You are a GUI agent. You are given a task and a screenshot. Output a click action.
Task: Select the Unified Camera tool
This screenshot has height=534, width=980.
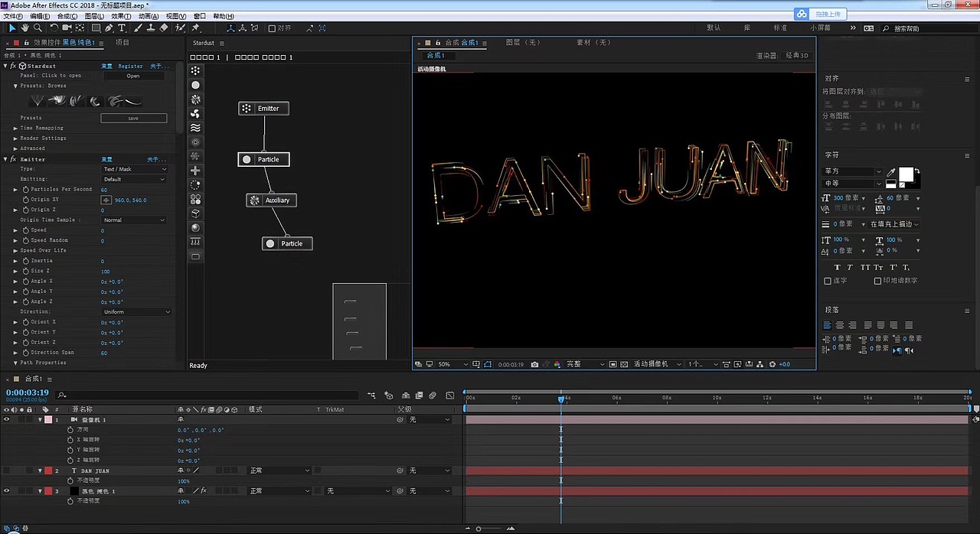(x=67, y=28)
